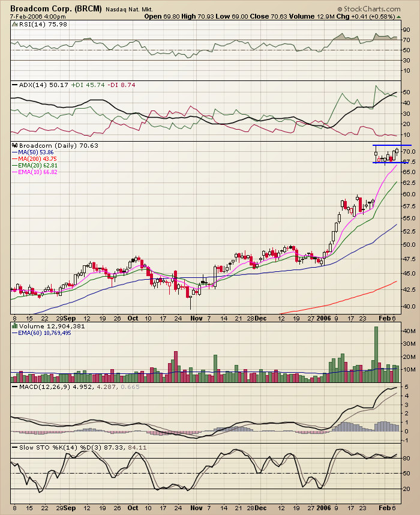Click the green up-triangle change indicator
420x515 pixels.
click(x=398, y=17)
